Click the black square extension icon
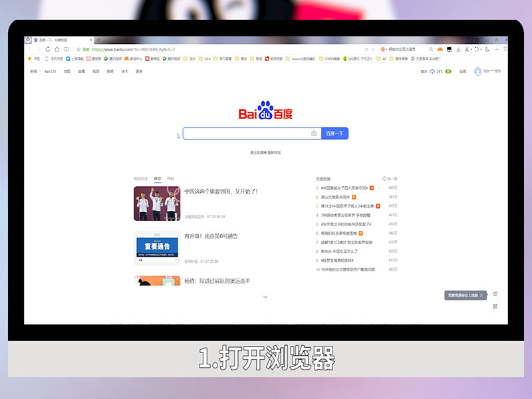Image resolution: width=532 pixels, height=399 pixels. [449, 49]
